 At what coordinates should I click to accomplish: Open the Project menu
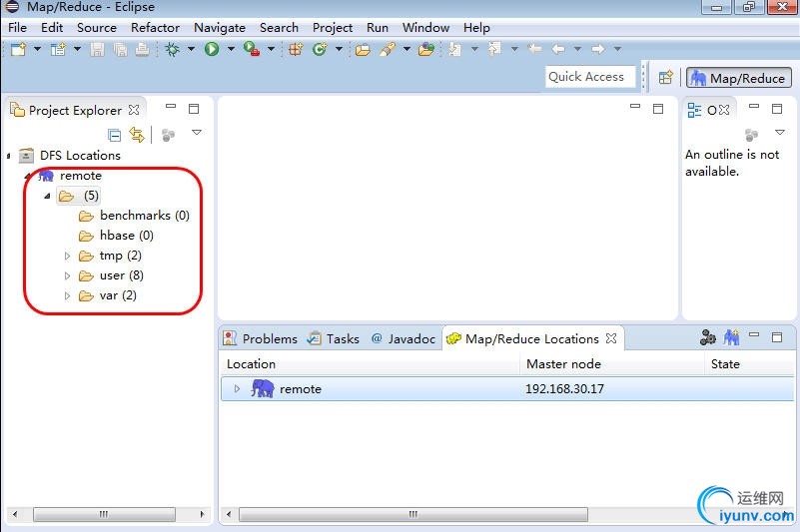(x=333, y=28)
